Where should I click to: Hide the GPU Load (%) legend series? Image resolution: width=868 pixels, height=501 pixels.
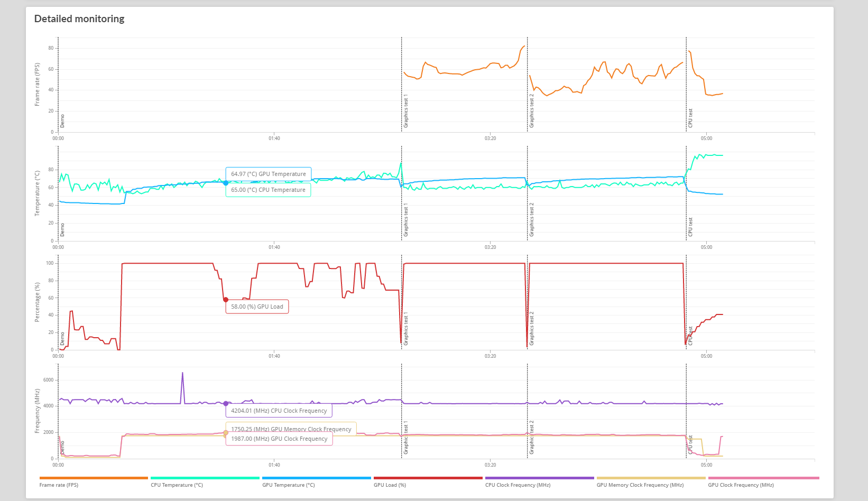tap(390, 485)
